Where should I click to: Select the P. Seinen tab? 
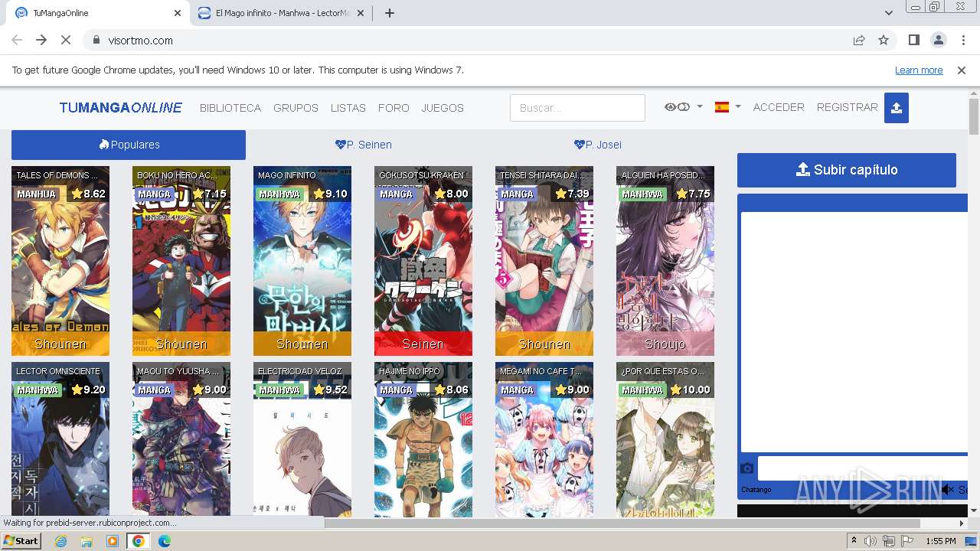[x=364, y=145]
